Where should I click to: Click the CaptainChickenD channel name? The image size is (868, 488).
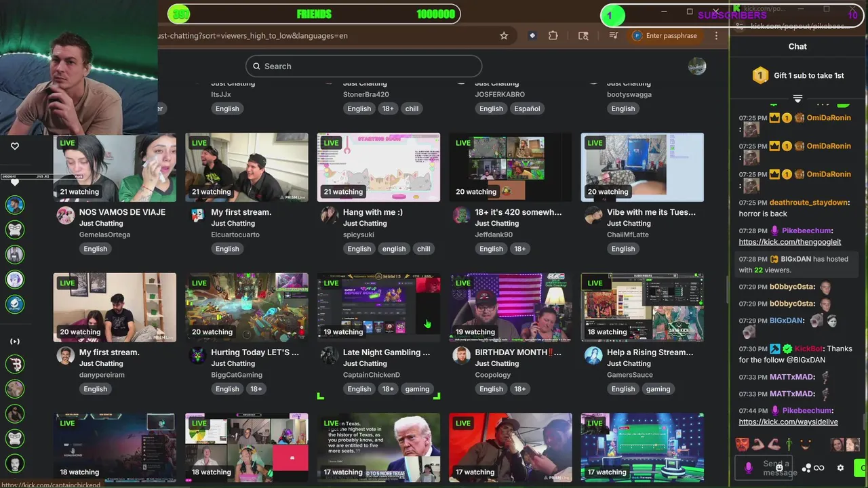[372, 375]
